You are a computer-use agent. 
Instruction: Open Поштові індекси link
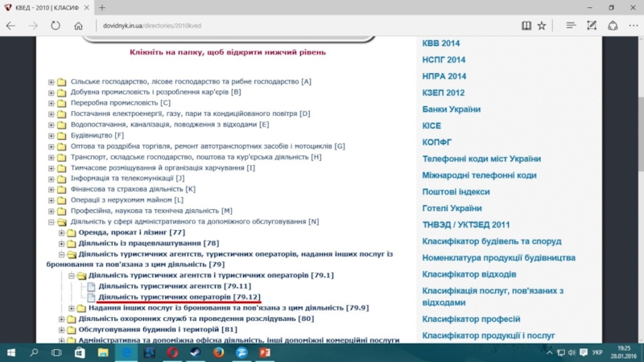[x=456, y=191]
